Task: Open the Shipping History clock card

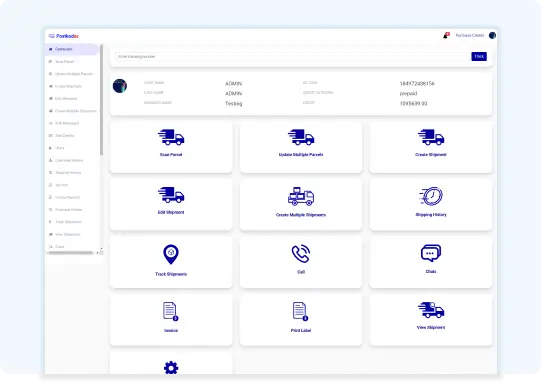Action: tap(431, 204)
